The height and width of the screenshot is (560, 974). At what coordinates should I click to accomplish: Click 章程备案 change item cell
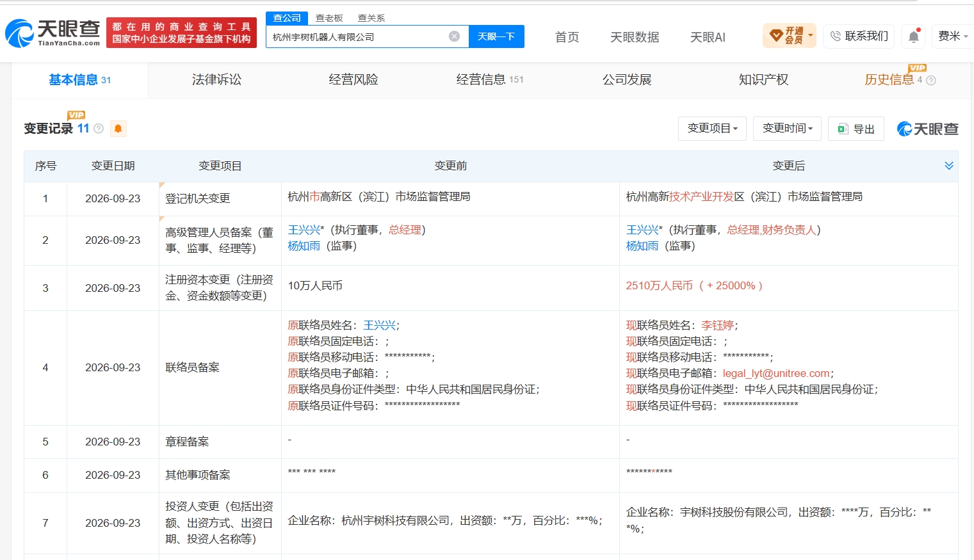tap(187, 442)
